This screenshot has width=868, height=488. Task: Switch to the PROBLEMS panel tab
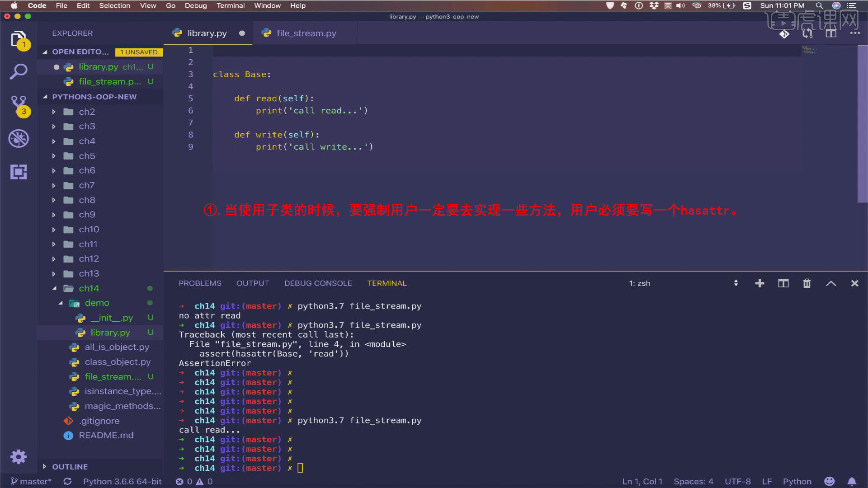click(200, 283)
